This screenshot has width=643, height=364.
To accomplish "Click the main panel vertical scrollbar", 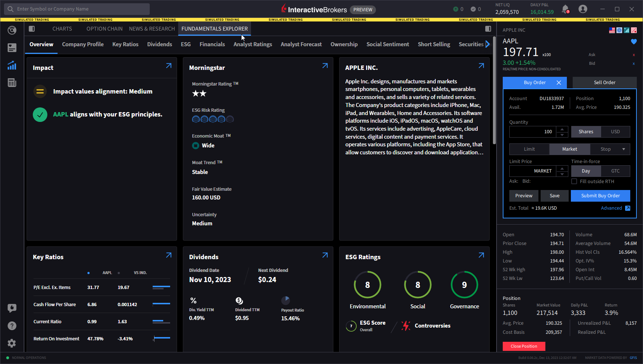I will (x=494, y=90).
